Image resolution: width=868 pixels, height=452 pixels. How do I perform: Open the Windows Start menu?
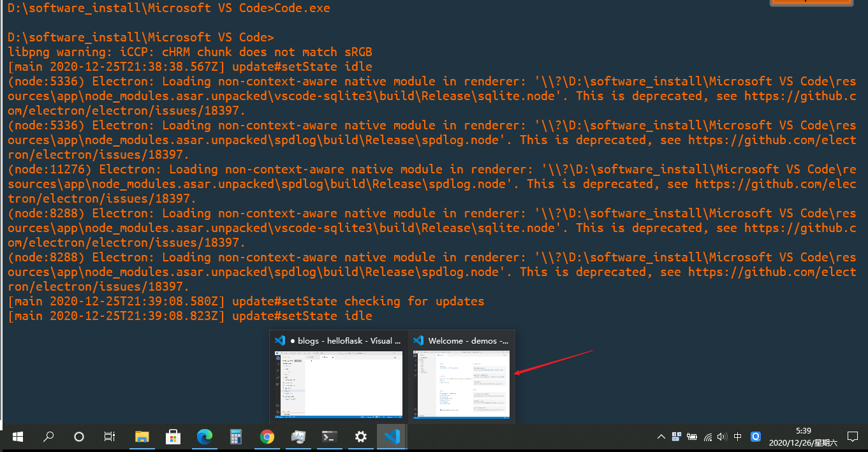pyautogui.click(x=17, y=437)
